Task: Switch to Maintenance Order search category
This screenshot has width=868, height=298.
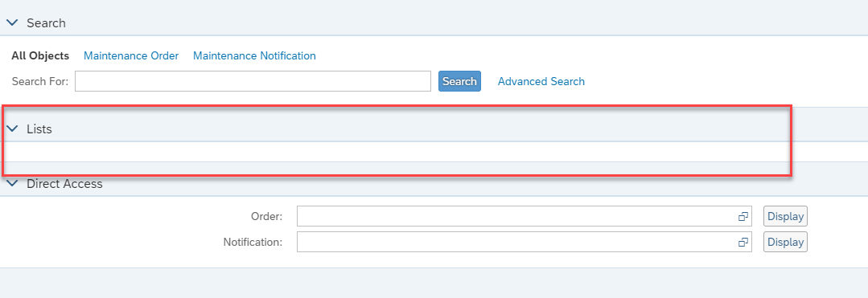Action: point(131,56)
